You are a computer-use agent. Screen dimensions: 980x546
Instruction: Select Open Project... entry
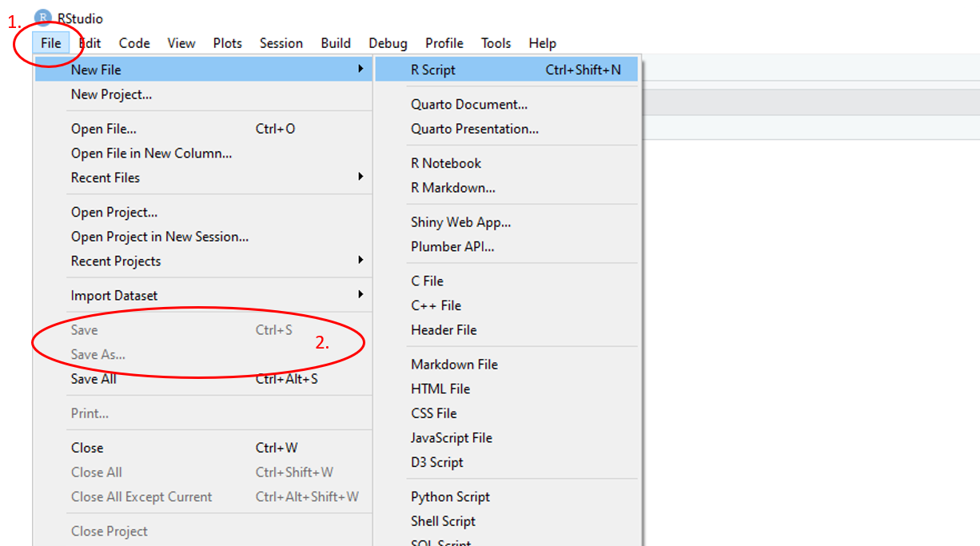pos(204,212)
